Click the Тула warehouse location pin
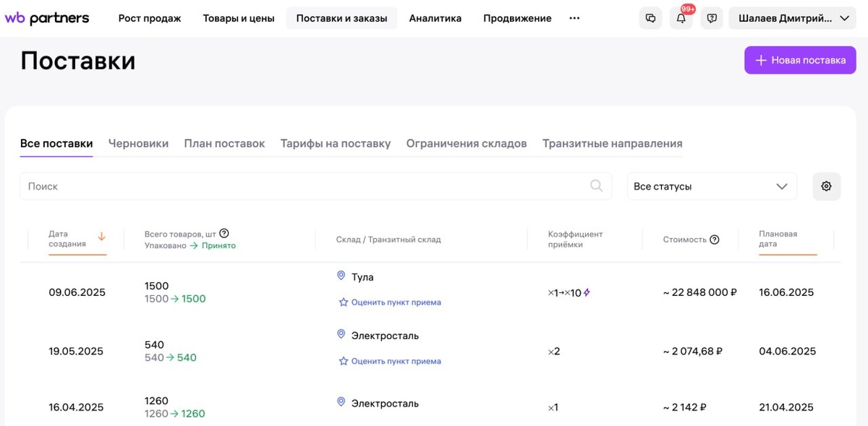The width and height of the screenshot is (868, 426). 341,276
